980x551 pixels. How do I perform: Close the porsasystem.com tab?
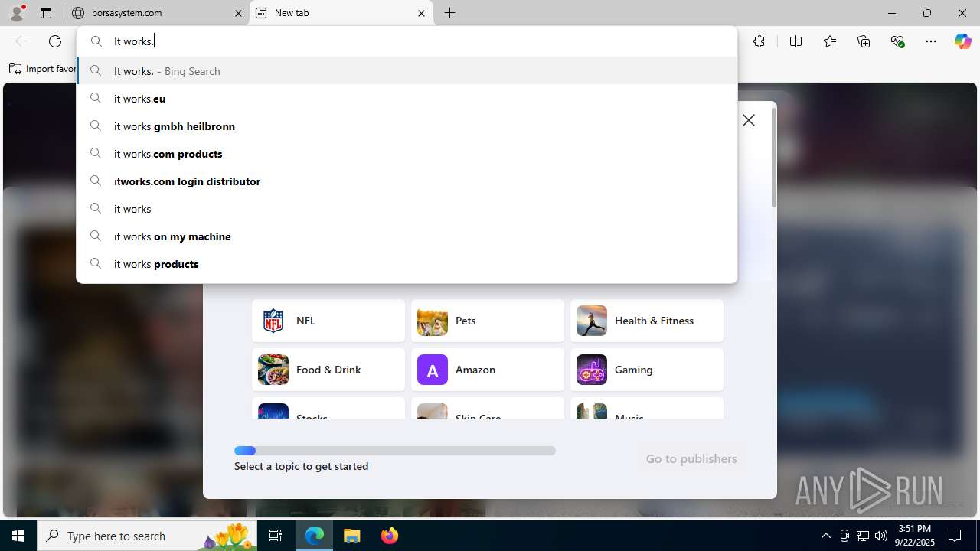coord(238,13)
